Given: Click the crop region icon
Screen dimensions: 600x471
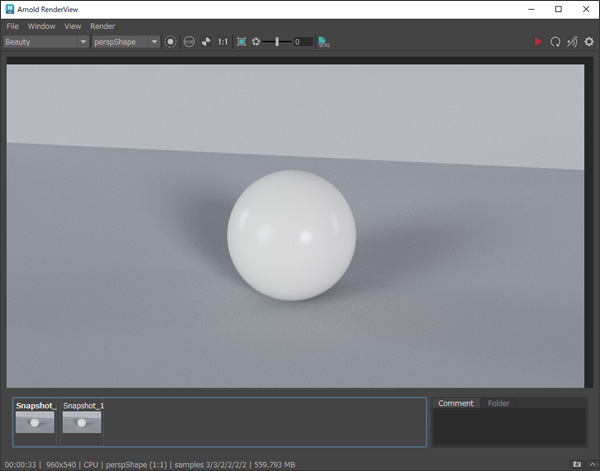Looking at the screenshot, I should click(x=241, y=42).
